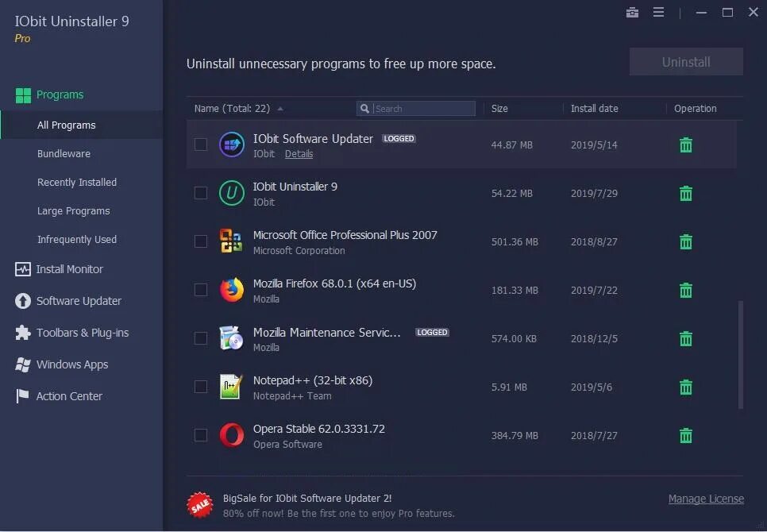Check the IObit Uninstaller 9 checkbox
Viewport: 767px width, 532px height.
point(201,193)
